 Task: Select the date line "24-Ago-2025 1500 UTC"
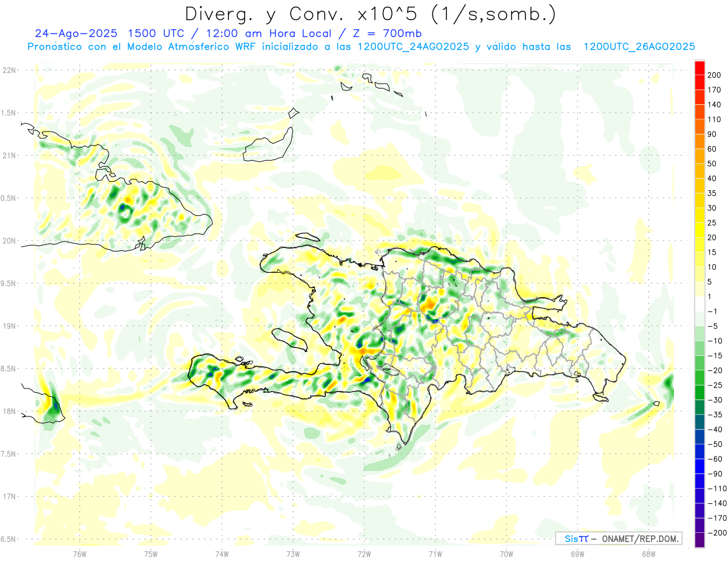[x=111, y=33]
